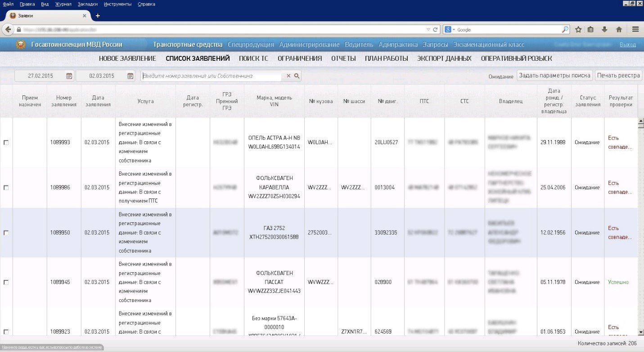Screen dimensions: 644x352
Task: Open calendar picker for start date 27.02.2015
Action: (69, 76)
